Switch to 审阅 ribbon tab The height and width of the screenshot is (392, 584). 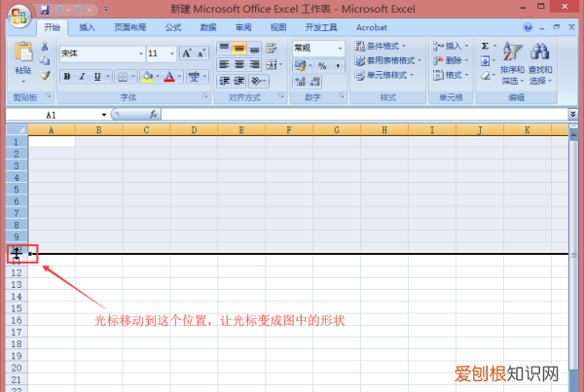point(243,27)
